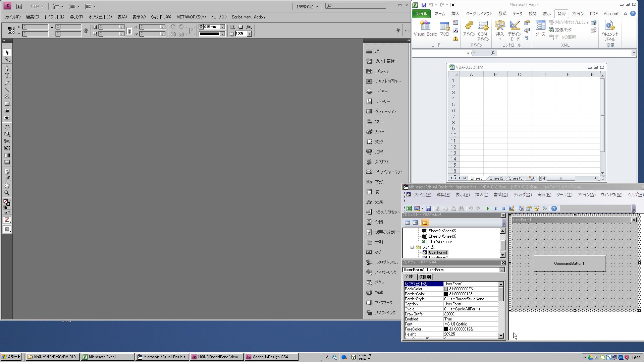Toggle folders button in VBA project pane
The image size is (644, 362).
click(x=425, y=223)
